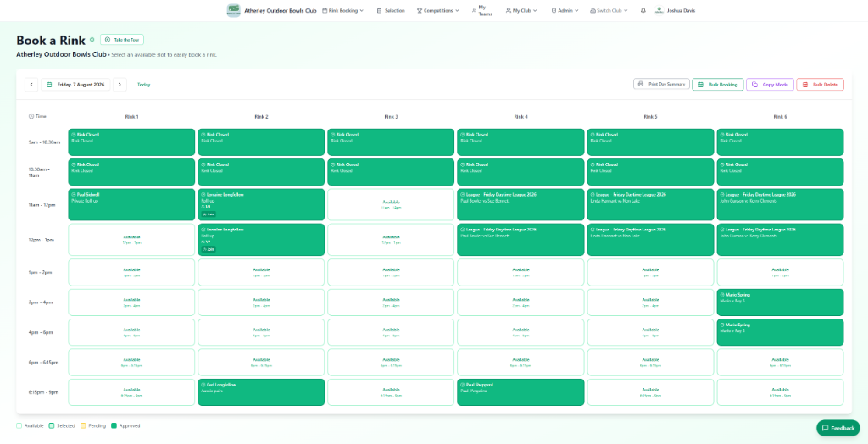Screen dimensions: 868x444
Task: Activate Bulk Delete mode
Action: (821, 85)
